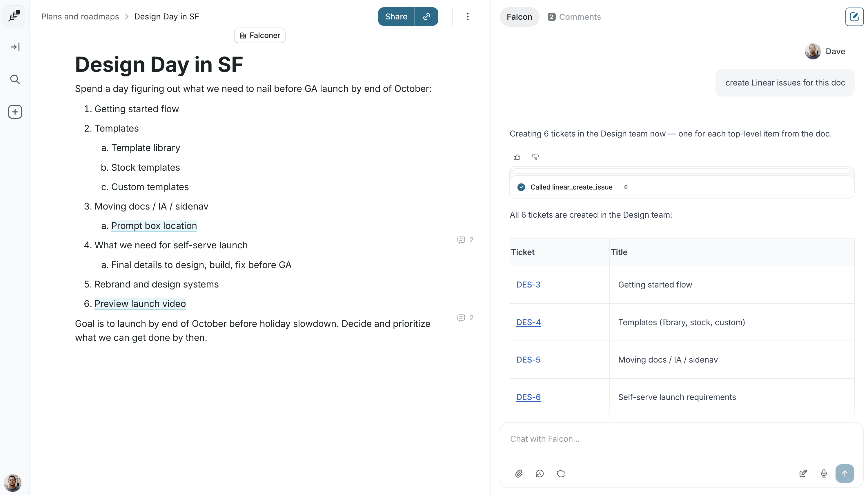Open the DES-4 ticket link
Screen dimensions: 868x495
coord(528,322)
